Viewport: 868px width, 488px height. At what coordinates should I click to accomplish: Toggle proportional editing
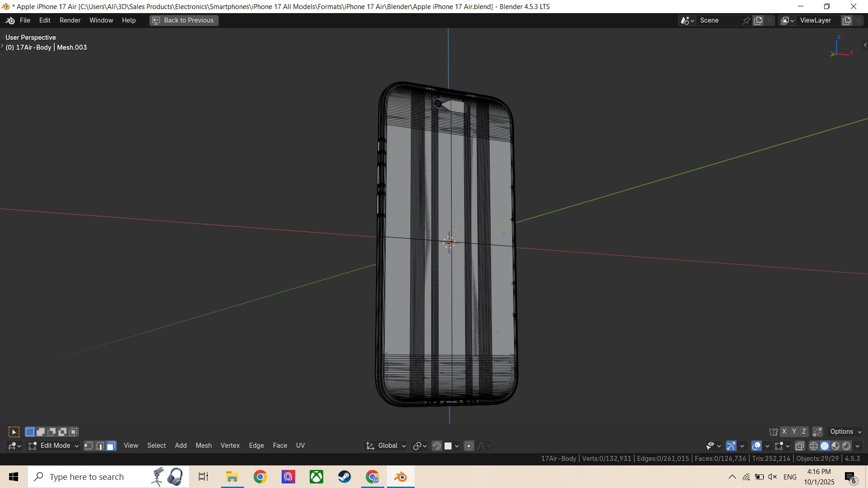pyautogui.click(x=469, y=446)
